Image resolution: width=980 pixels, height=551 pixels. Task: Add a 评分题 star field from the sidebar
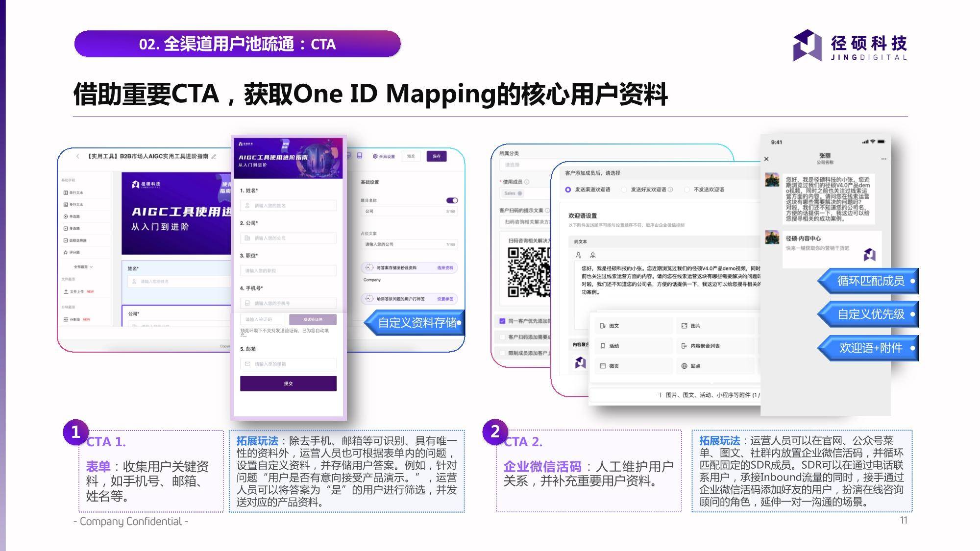coord(72,252)
